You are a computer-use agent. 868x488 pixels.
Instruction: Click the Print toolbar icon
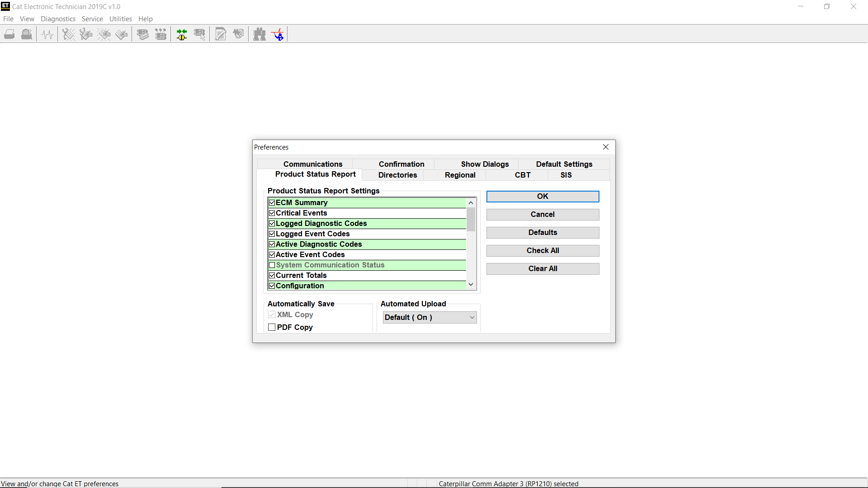pos(9,34)
